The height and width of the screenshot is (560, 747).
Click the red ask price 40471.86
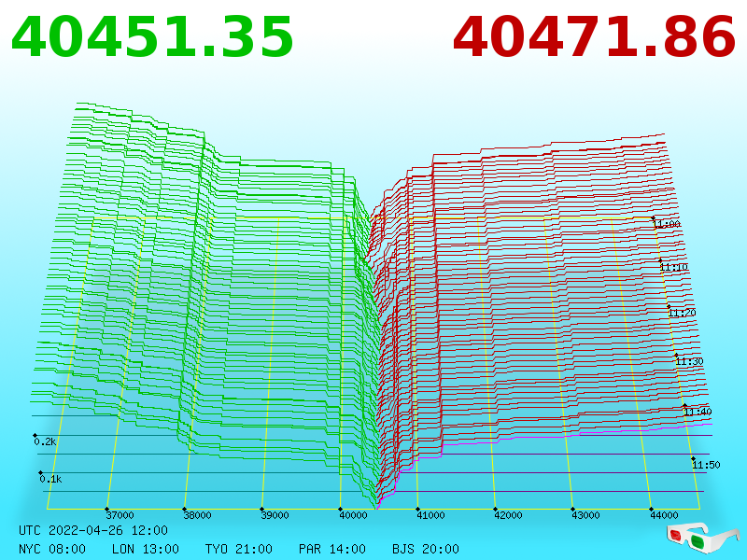pyautogui.click(x=594, y=37)
